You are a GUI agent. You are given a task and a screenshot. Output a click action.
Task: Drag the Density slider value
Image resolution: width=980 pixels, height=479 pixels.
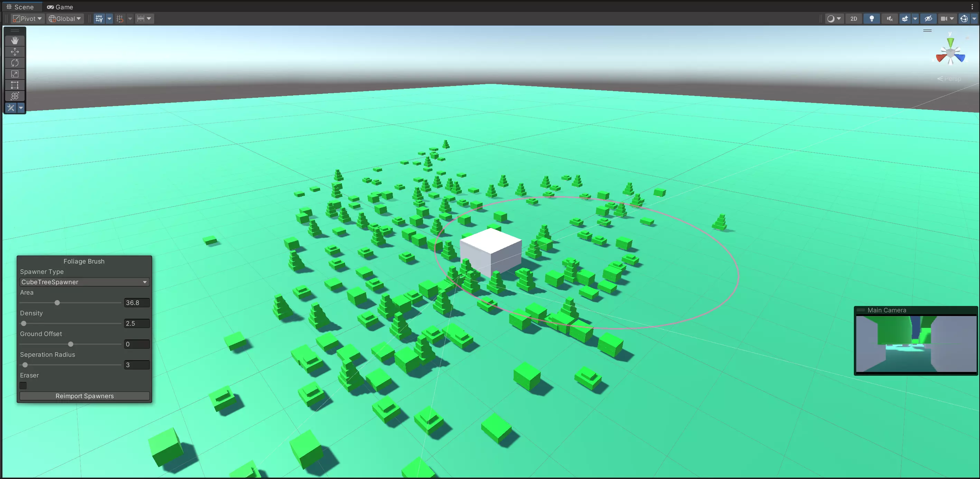24,324
